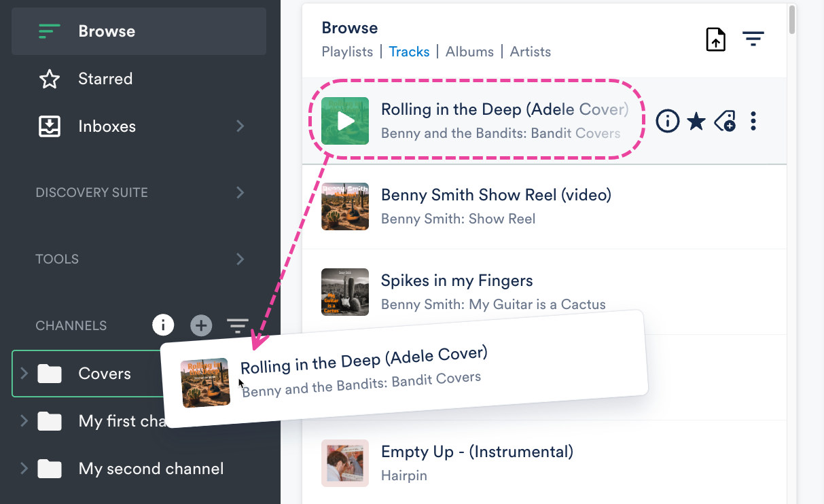Screen dimensions: 824x504
Task: Click Benny Smith Show Reel thumbnail
Action: click(x=345, y=206)
